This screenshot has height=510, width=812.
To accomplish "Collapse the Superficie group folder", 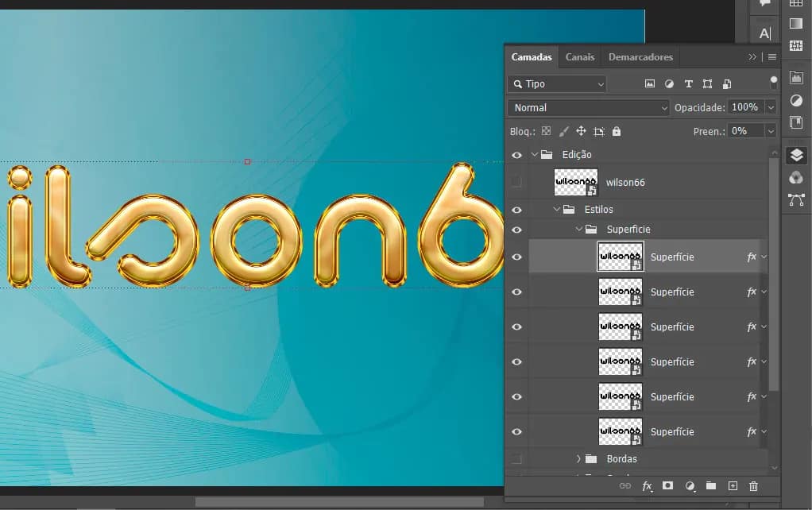I will tap(578, 230).
